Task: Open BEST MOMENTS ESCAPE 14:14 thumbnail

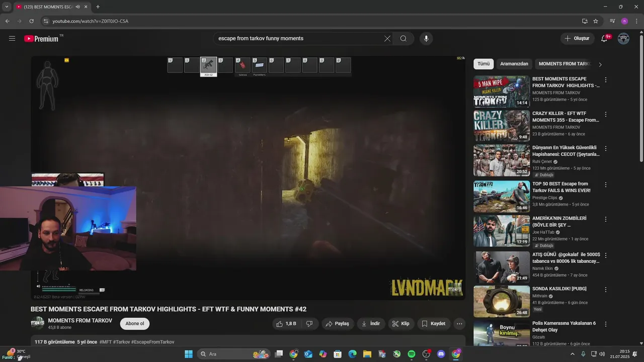Action: (x=502, y=92)
